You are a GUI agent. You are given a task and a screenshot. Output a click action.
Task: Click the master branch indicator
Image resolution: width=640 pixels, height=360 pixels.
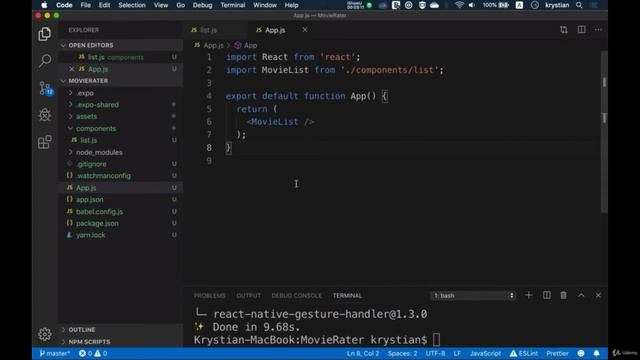coord(54,353)
